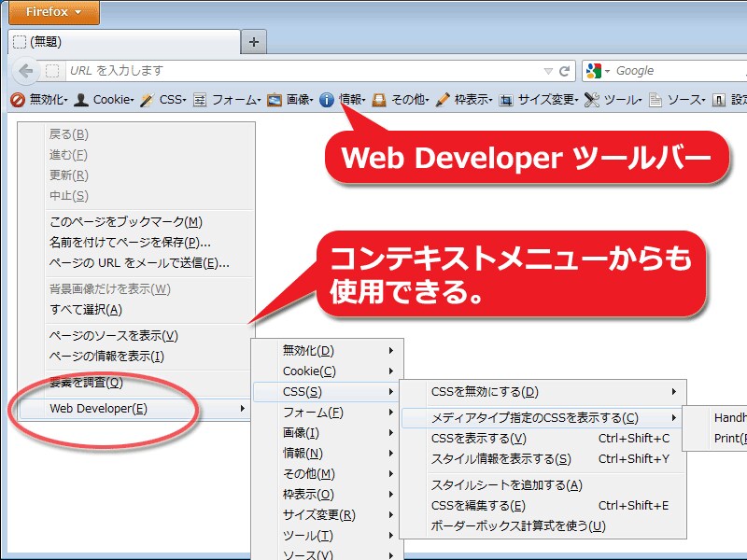This screenshot has width=747, height=560.
Task: Open the Google search engine selector dropdown
Action: [598, 71]
